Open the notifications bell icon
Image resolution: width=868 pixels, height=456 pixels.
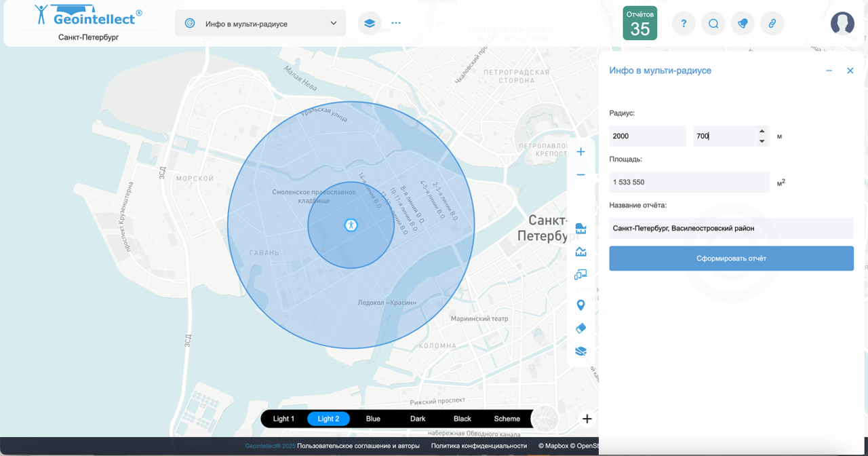pyautogui.click(x=743, y=23)
